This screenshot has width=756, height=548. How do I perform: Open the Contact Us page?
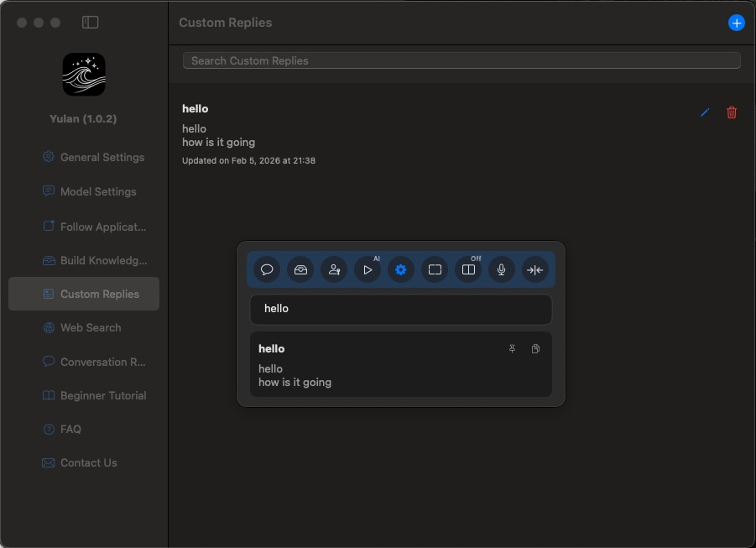pyautogui.click(x=87, y=462)
